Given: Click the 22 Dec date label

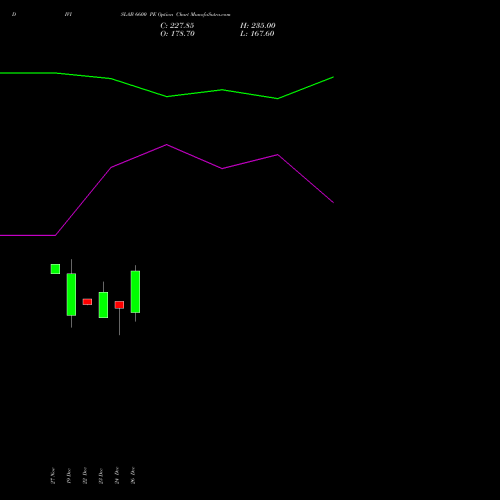Looking at the screenshot, I should click(85, 476).
